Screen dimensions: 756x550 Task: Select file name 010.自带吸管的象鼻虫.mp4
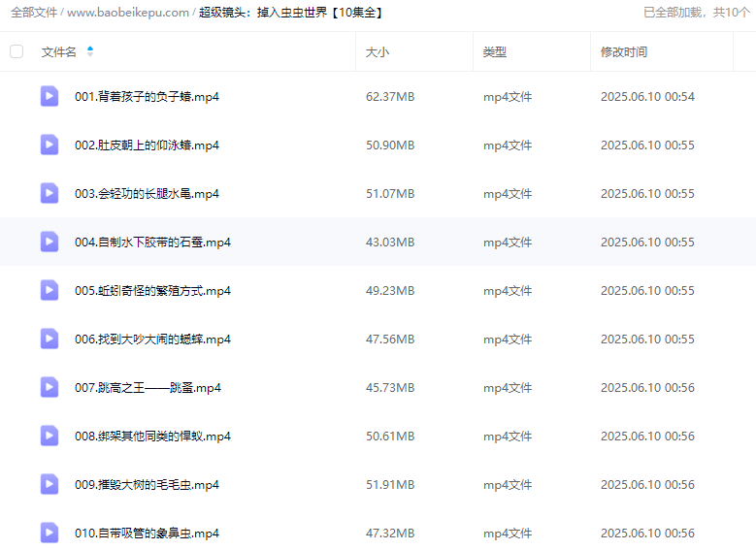[x=147, y=534]
